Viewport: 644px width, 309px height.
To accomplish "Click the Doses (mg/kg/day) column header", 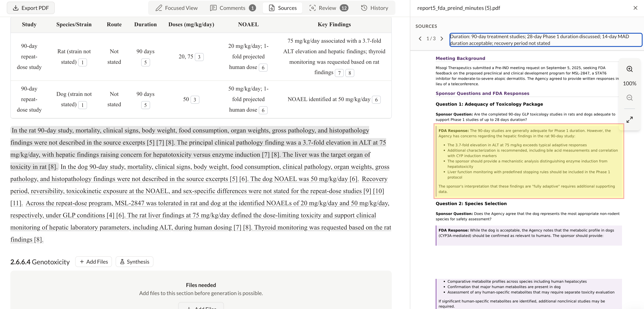I will [191, 24].
